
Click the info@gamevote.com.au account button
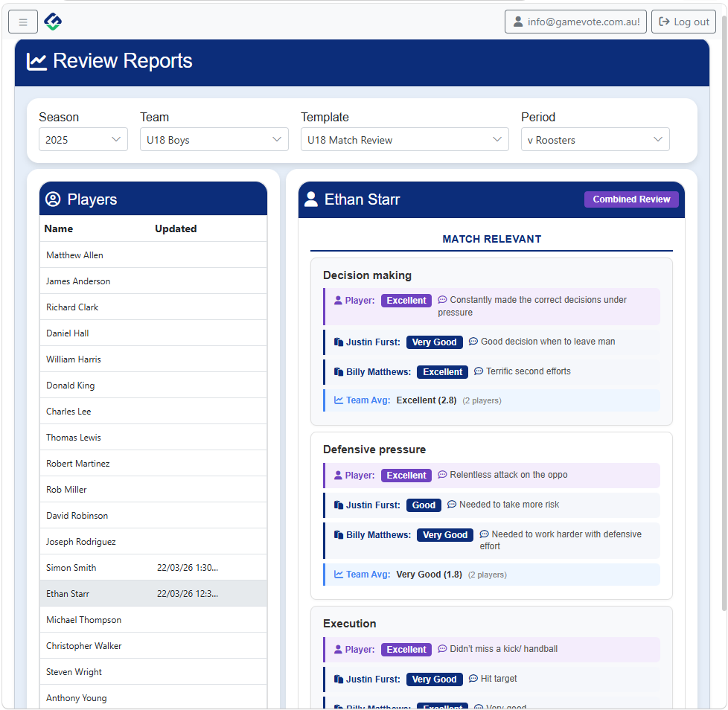coord(575,21)
